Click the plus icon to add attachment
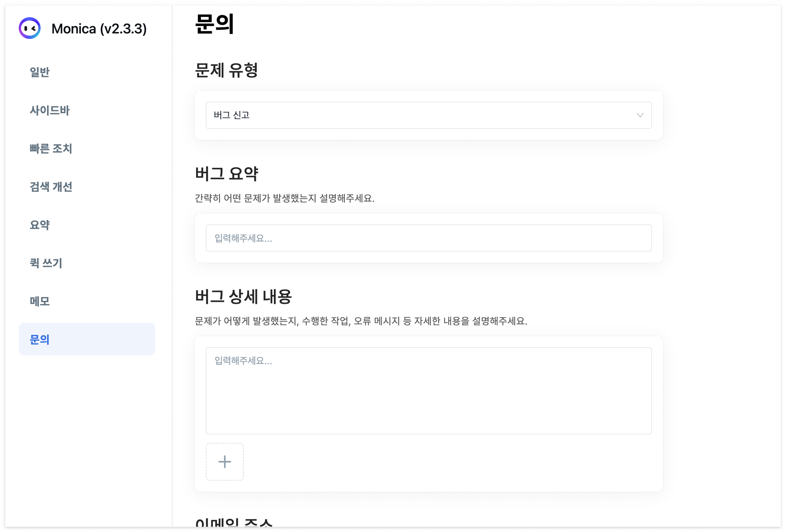This screenshot has width=786, height=532. [224, 462]
